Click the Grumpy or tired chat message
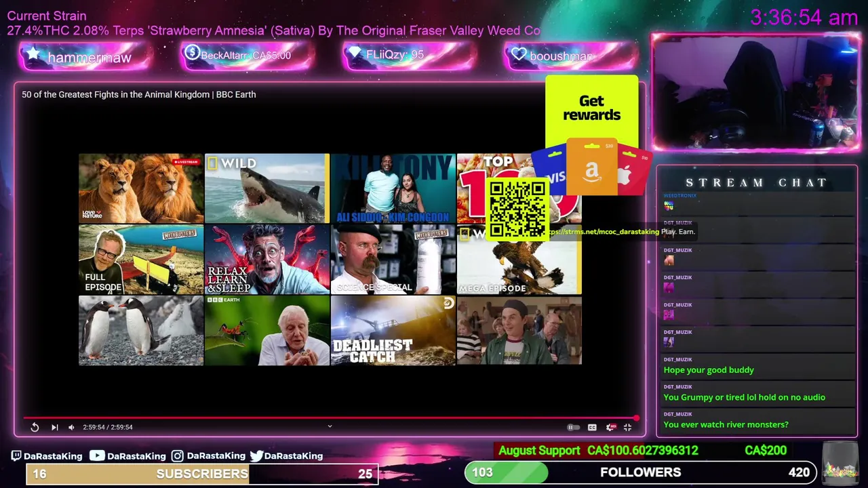868x488 pixels. click(x=745, y=397)
